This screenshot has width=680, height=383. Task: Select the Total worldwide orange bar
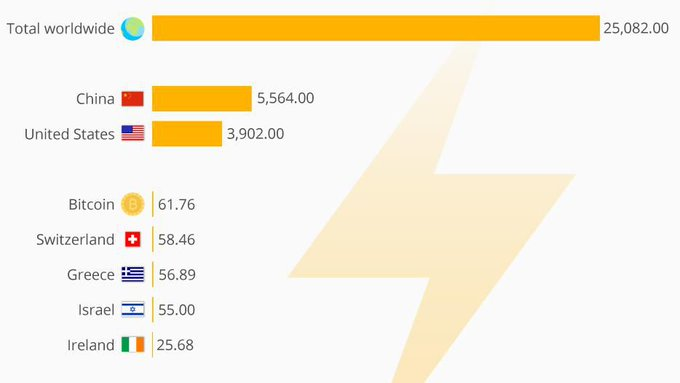[x=376, y=28]
